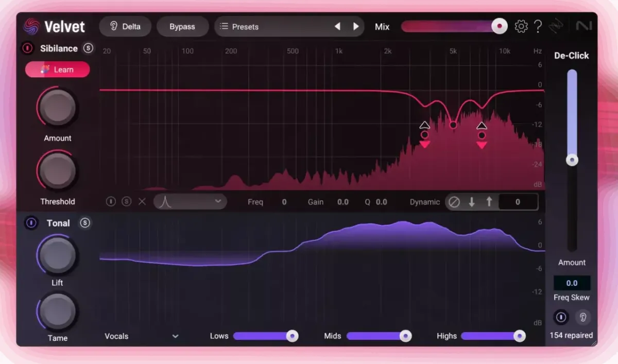
Task: Enable Delta listening mode
Action: [x=125, y=26]
